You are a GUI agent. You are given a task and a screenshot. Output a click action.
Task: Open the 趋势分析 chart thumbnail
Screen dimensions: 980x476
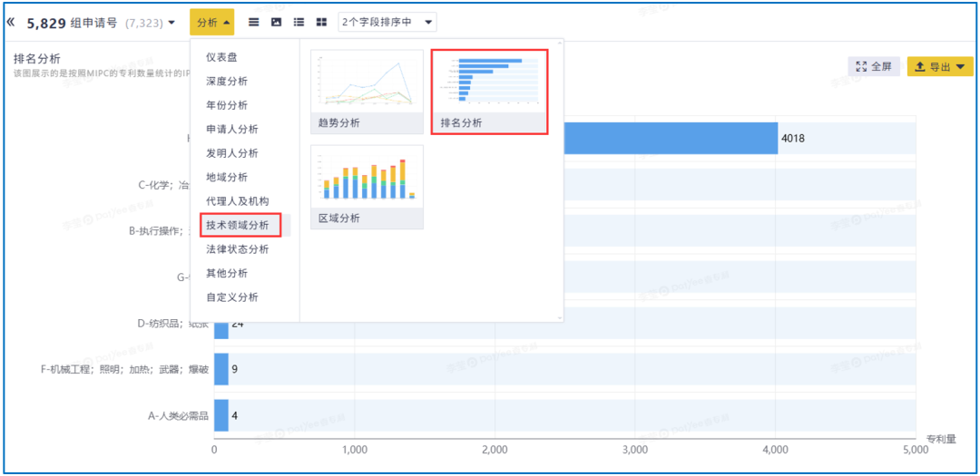click(367, 92)
